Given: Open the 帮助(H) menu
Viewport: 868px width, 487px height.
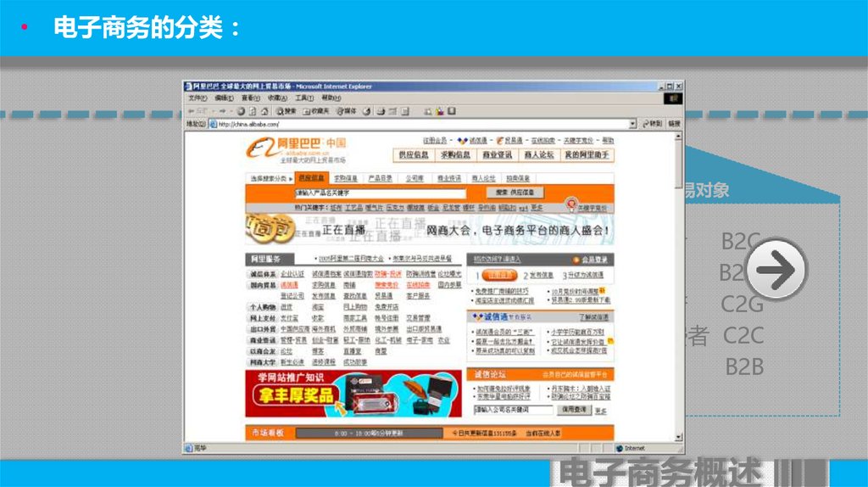Looking at the screenshot, I should click(331, 98).
